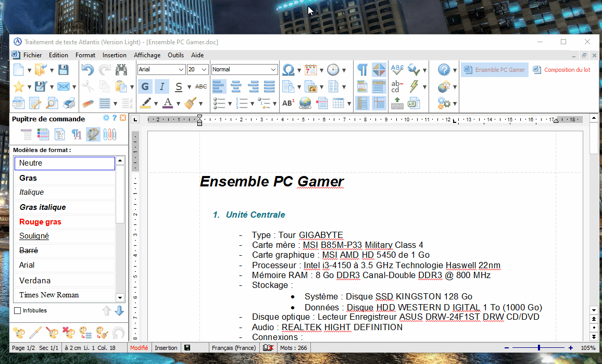Apply the highlighter pen tool

pyautogui.click(x=145, y=103)
